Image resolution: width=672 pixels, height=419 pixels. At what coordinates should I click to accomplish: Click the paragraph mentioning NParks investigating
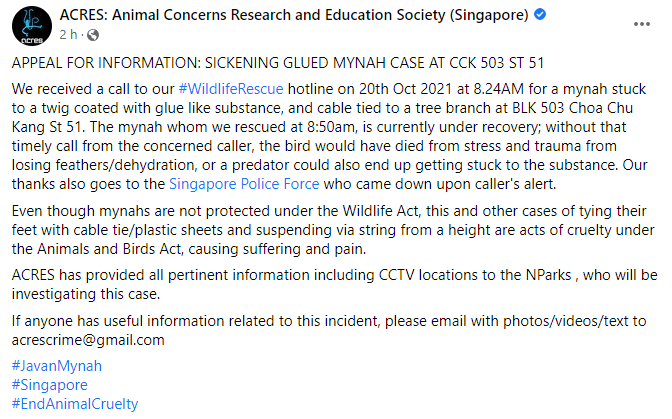coord(330,284)
